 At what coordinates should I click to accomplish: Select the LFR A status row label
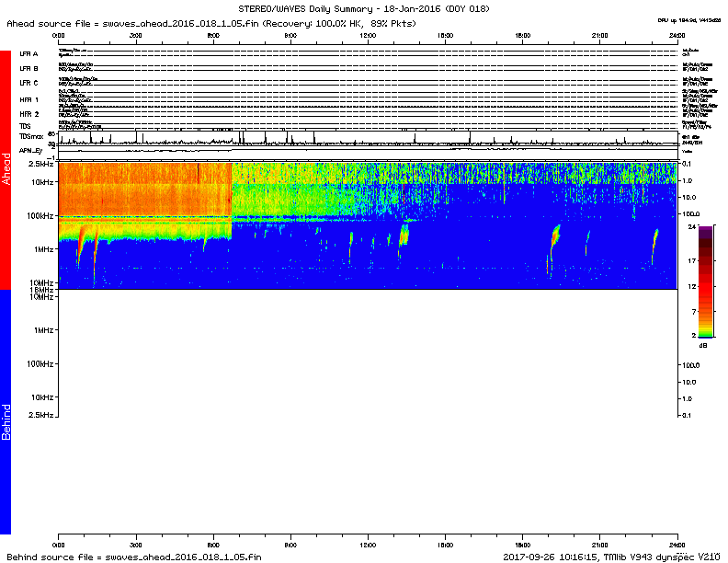(29, 54)
